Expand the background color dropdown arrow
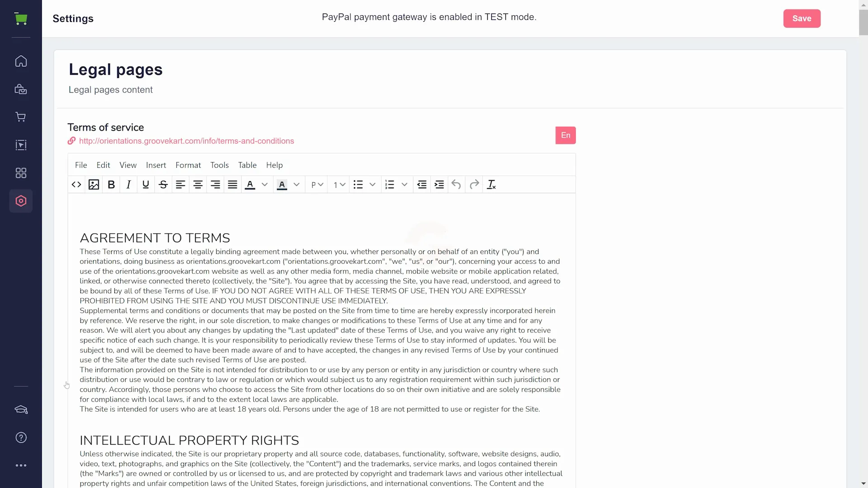 tap(297, 184)
